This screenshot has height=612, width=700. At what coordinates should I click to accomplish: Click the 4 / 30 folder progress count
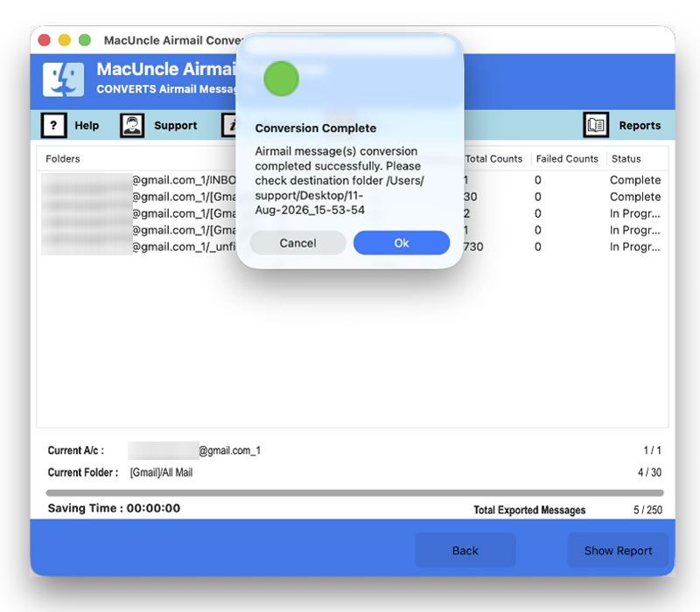[x=649, y=472]
